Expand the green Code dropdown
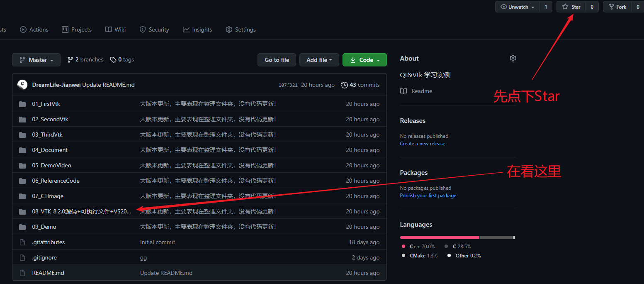The width and height of the screenshot is (644, 284). click(365, 60)
